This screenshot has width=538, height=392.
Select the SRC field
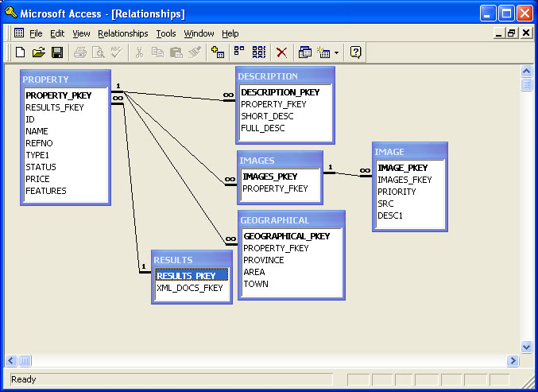point(385,204)
